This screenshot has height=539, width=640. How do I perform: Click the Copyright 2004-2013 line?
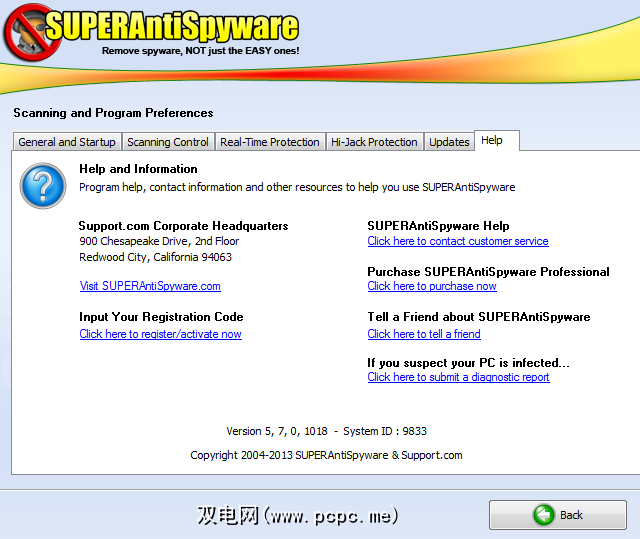(x=326, y=455)
